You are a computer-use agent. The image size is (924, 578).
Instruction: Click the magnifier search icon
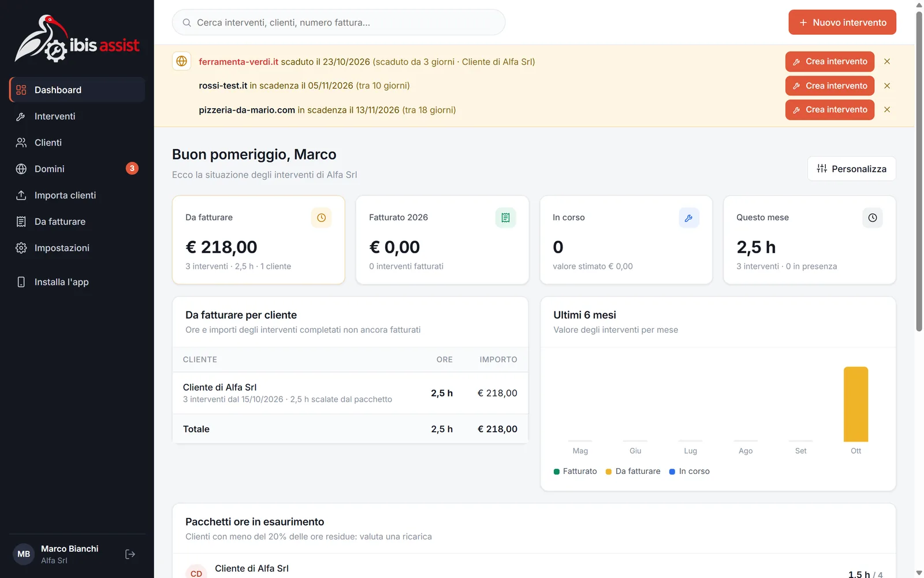pyautogui.click(x=187, y=23)
